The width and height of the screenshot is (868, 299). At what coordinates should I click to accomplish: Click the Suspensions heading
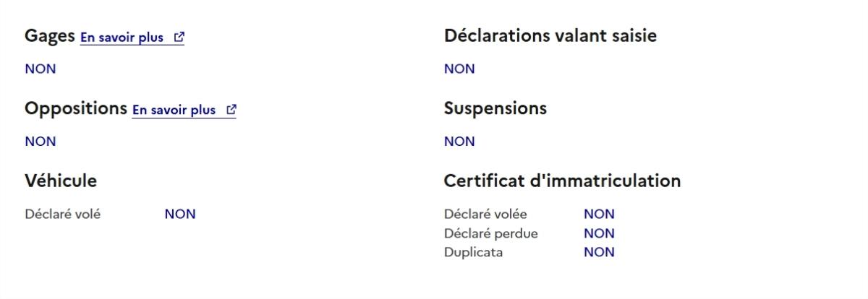495,108
